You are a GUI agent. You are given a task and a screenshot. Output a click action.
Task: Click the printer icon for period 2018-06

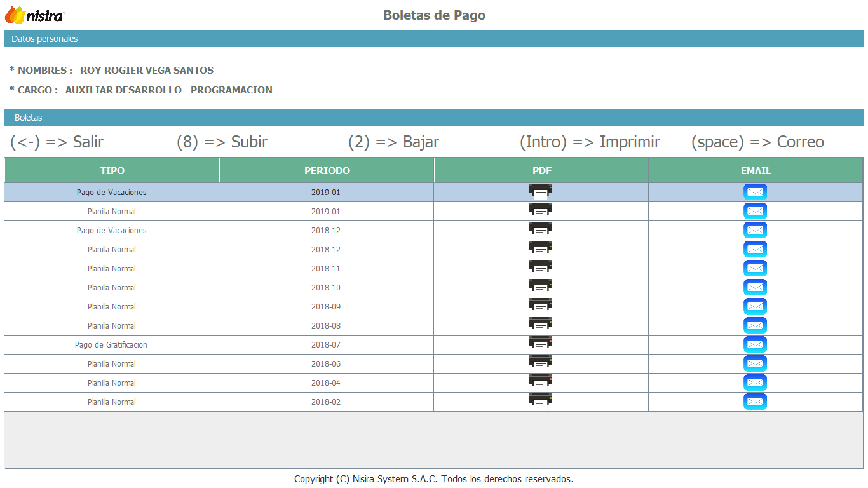(541, 363)
